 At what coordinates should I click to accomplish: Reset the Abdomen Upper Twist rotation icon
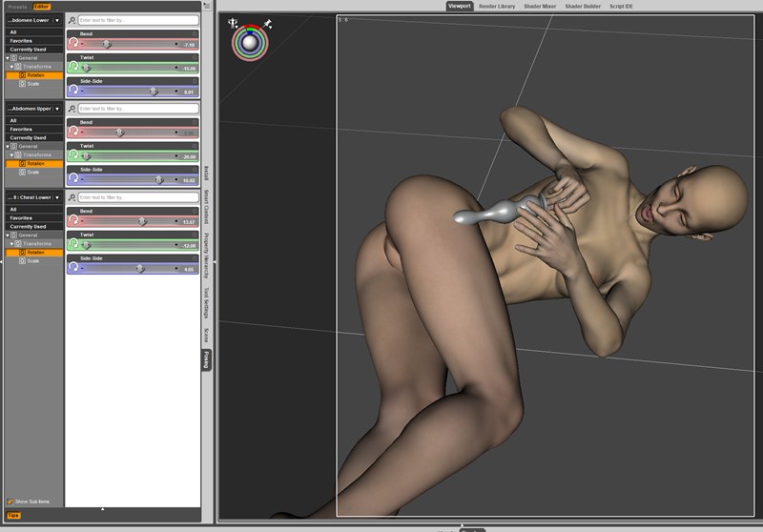coord(73,155)
